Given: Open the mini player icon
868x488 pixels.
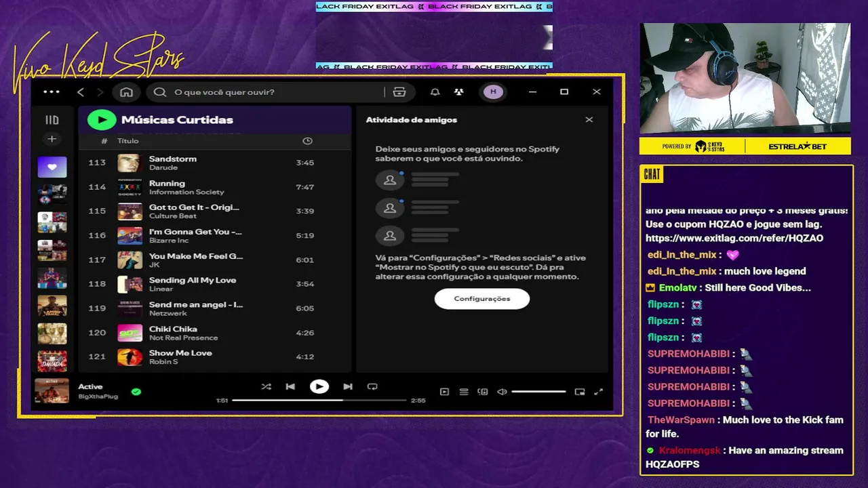Looking at the screenshot, I should coord(580,392).
